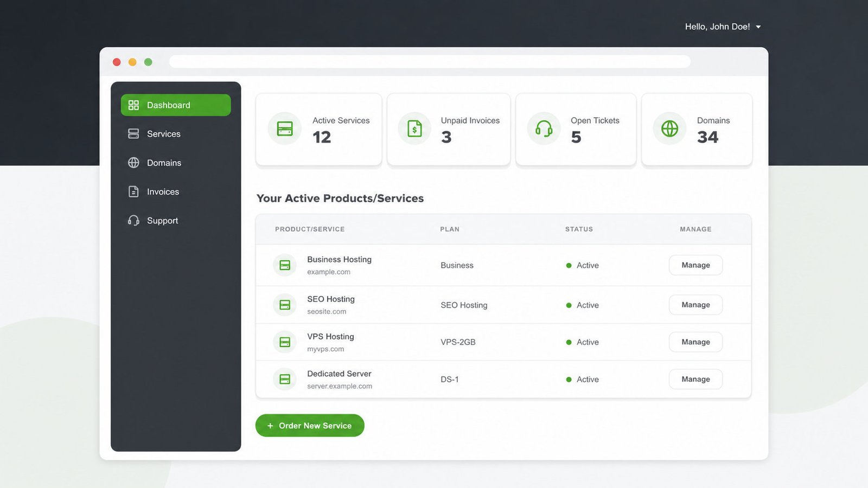Click the plus icon on Order New Service
The height and width of the screenshot is (488, 868).
tap(270, 426)
